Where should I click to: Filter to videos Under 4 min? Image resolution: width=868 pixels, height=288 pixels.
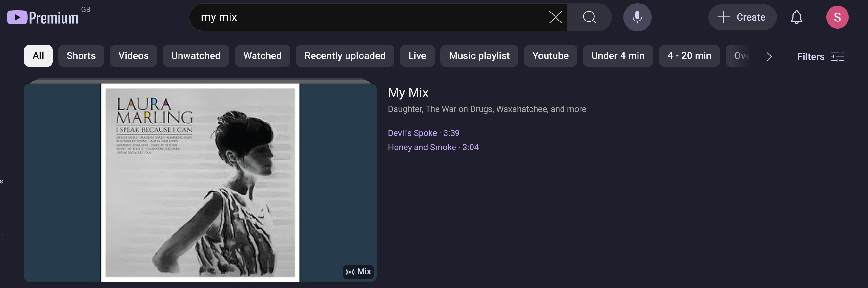pyautogui.click(x=618, y=56)
